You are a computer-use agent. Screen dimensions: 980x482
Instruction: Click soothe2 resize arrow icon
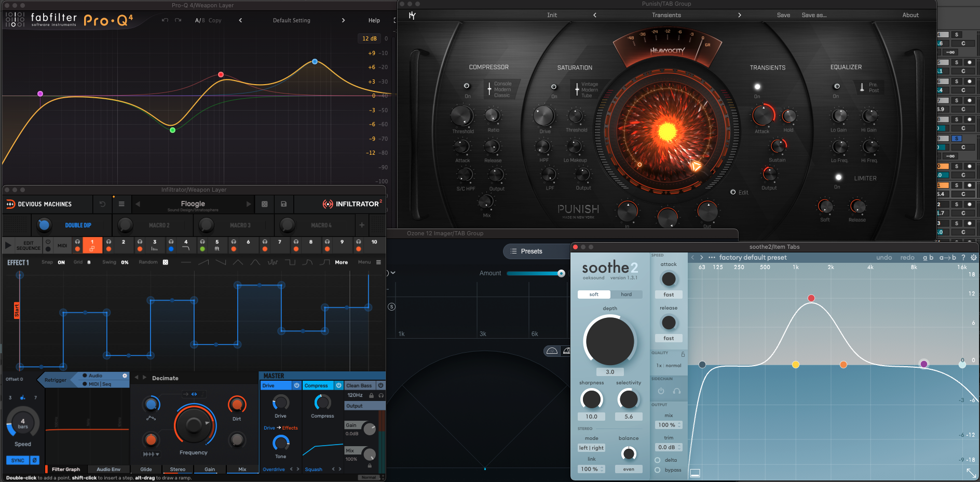(971, 473)
